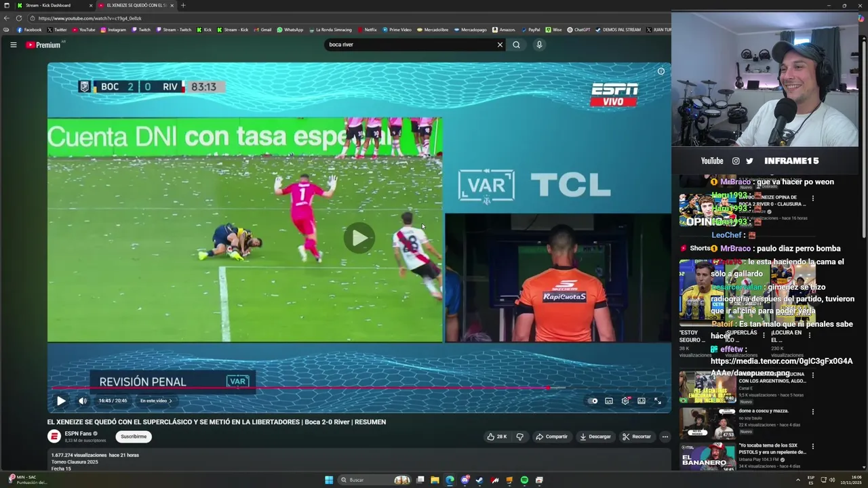Image resolution: width=868 pixels, height=488 pixels.
Task: Open Spotify from the taskbar
Action: [x=524, y=480]
